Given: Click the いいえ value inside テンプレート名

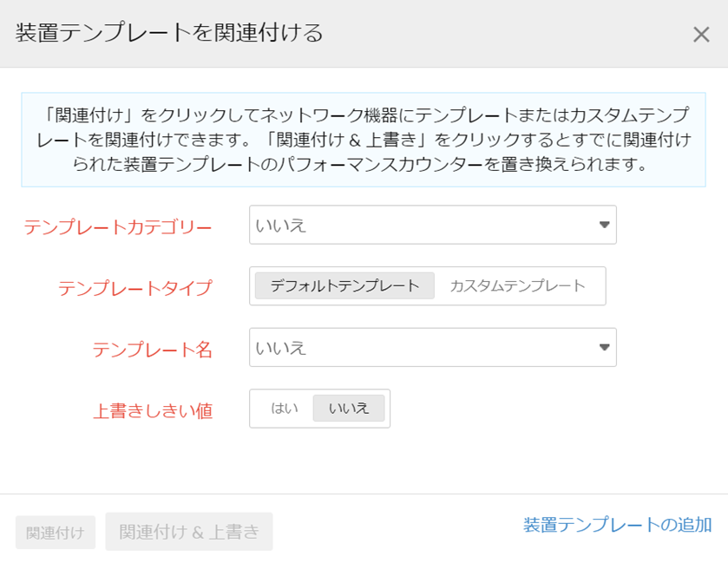Looking at the screenshot, I should [281, 348].
